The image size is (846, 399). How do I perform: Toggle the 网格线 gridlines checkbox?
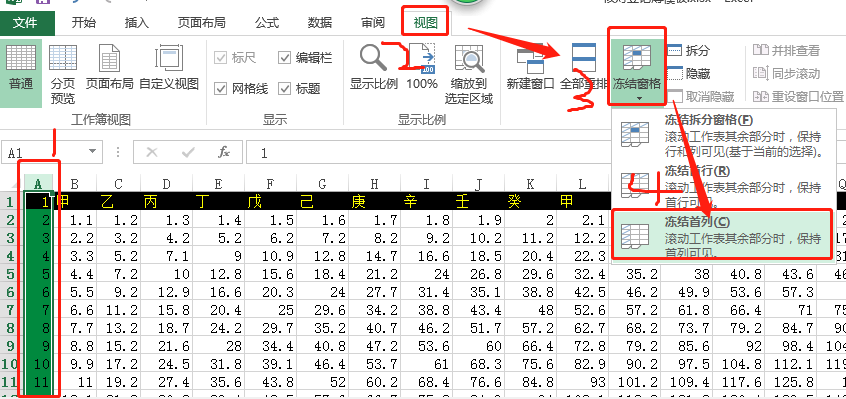coord(220,88)
